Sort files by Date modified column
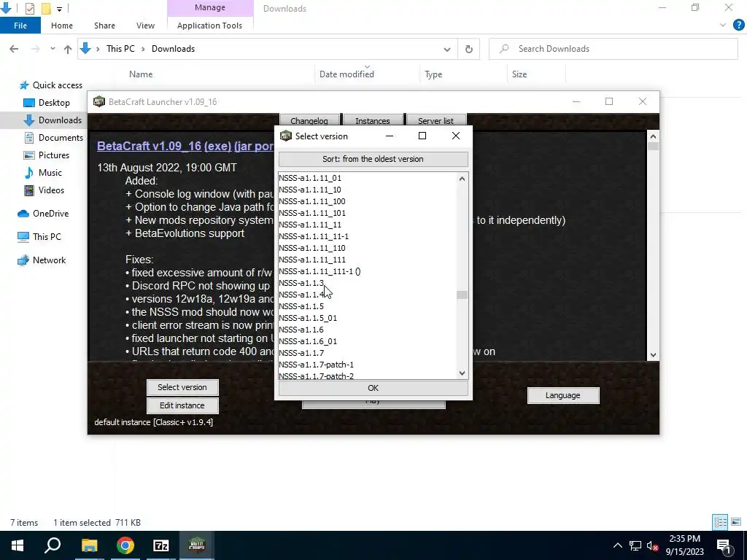 coord(367,74)
